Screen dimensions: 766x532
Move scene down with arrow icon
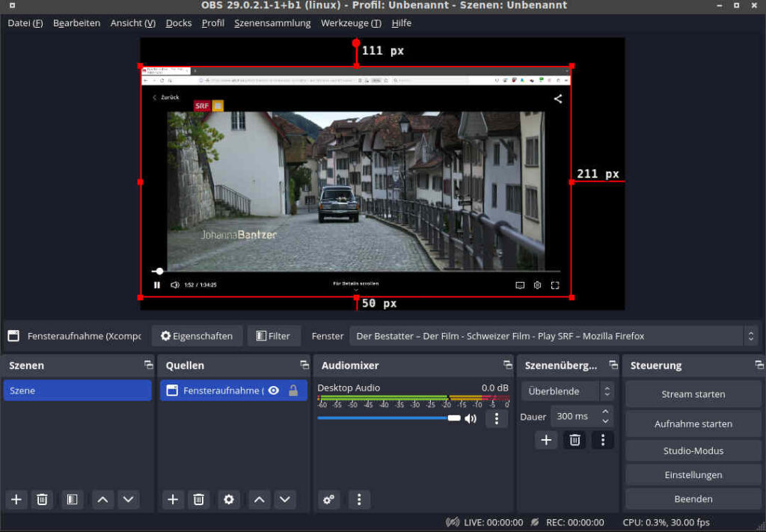129,499
